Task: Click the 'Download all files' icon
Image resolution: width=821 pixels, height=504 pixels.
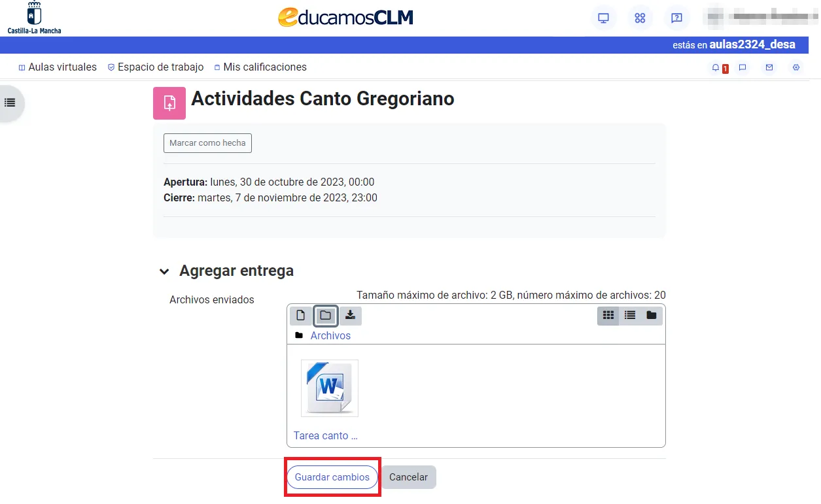Action: 350,315
